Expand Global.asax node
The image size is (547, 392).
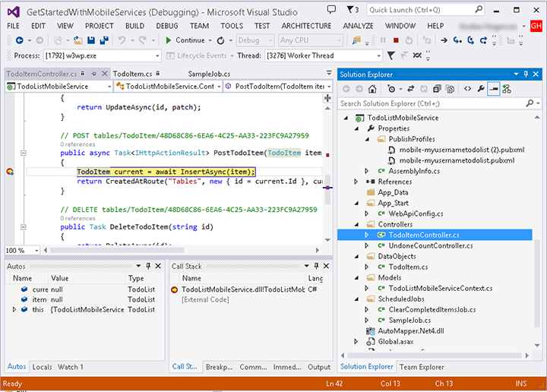[356, 341]
